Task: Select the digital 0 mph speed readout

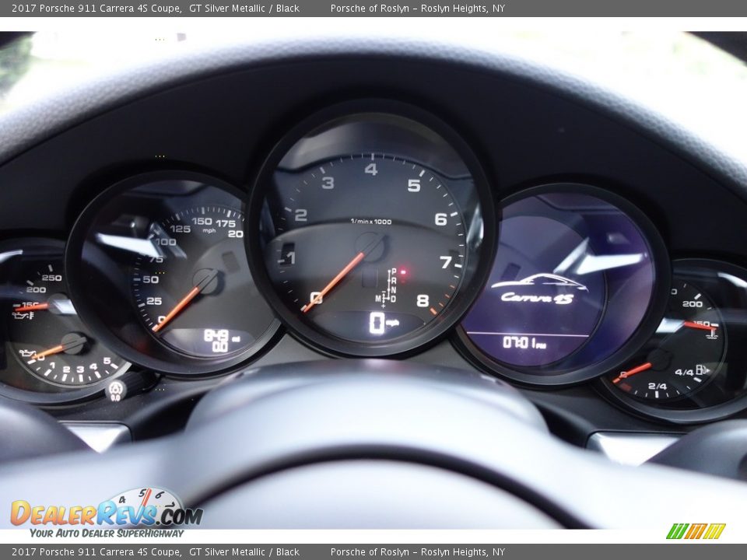Action: coord(377,322)
